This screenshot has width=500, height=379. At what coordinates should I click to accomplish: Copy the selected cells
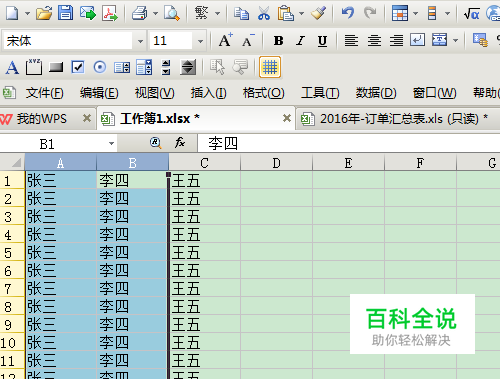pyautogui.click(x=241, y=13)
